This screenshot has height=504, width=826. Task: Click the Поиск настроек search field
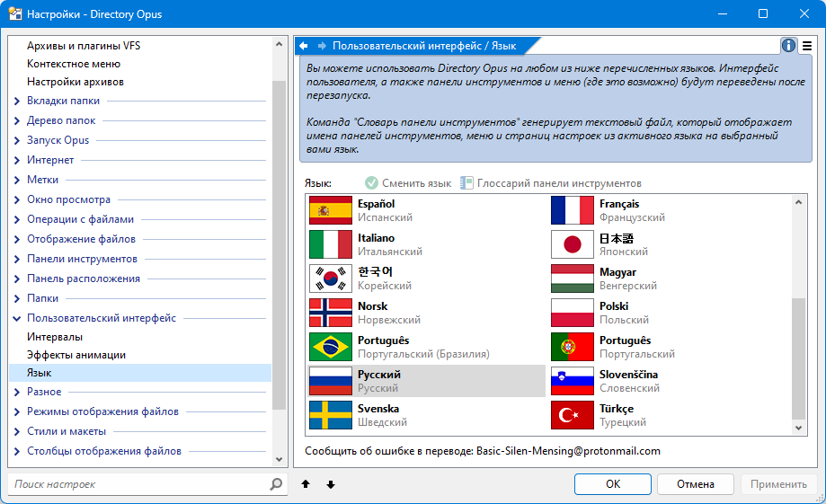pyautogui.click(x=139, y=484)
